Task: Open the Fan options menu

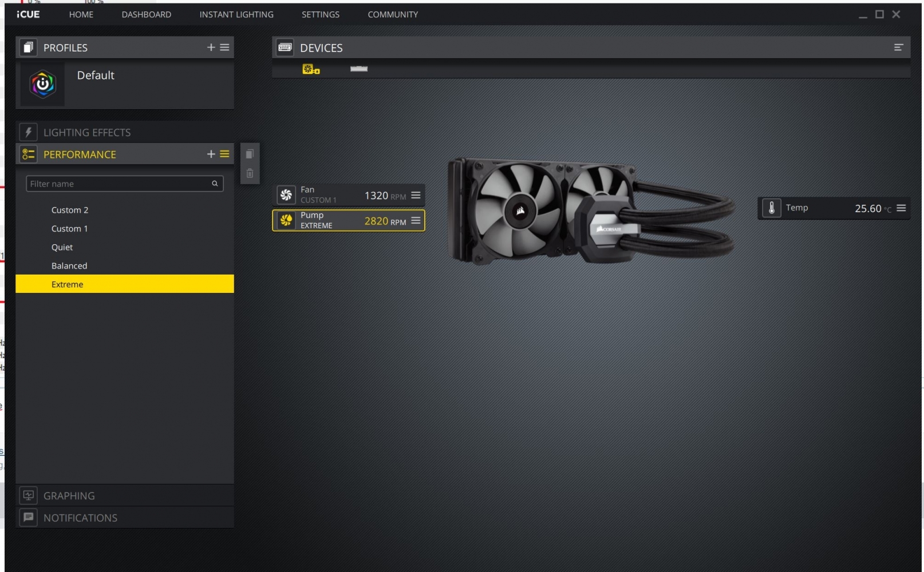Action: [x=416, y=195]
